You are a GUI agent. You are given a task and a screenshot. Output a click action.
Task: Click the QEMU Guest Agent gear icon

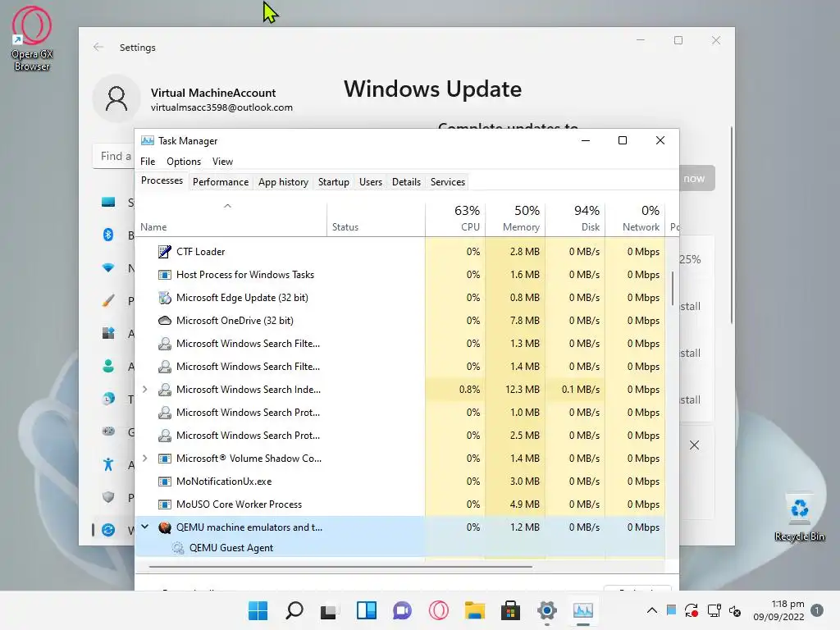[177, 547]
